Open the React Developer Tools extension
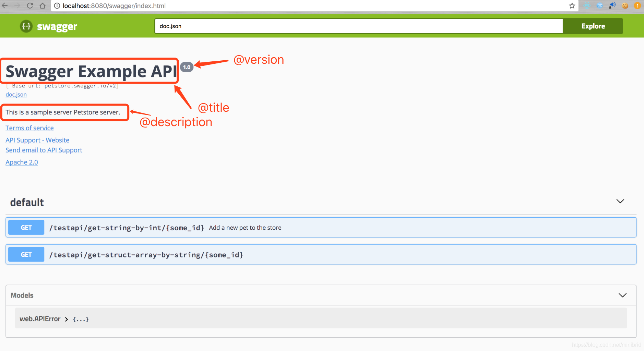 (x=587, y=5)
